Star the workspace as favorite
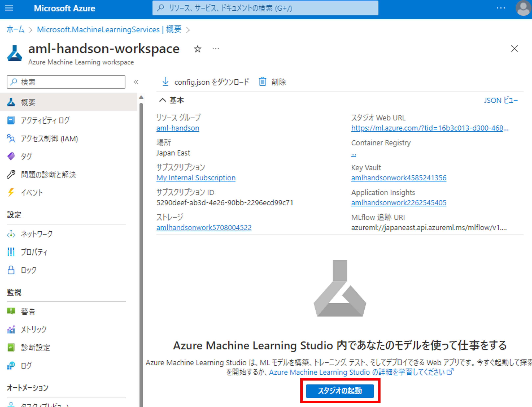This screenshot has height=407, width=532. click(x=197, y=49)
